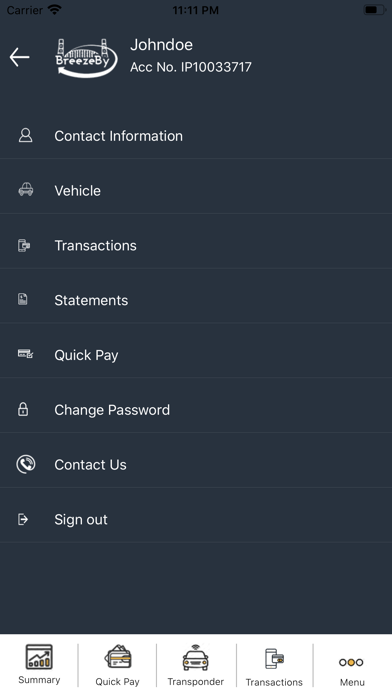
Task: Click the exit icon beside Sign out
Action: coord(23,519)
